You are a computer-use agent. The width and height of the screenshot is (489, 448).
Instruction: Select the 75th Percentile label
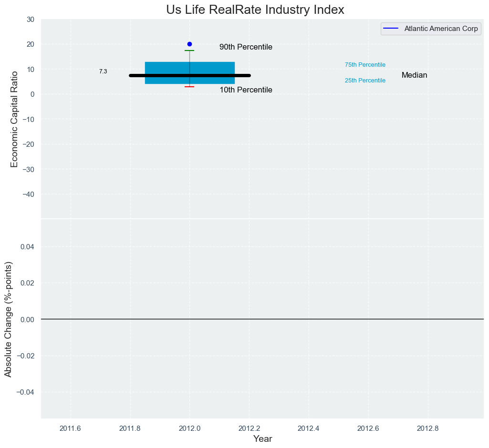tap(365, 65)
